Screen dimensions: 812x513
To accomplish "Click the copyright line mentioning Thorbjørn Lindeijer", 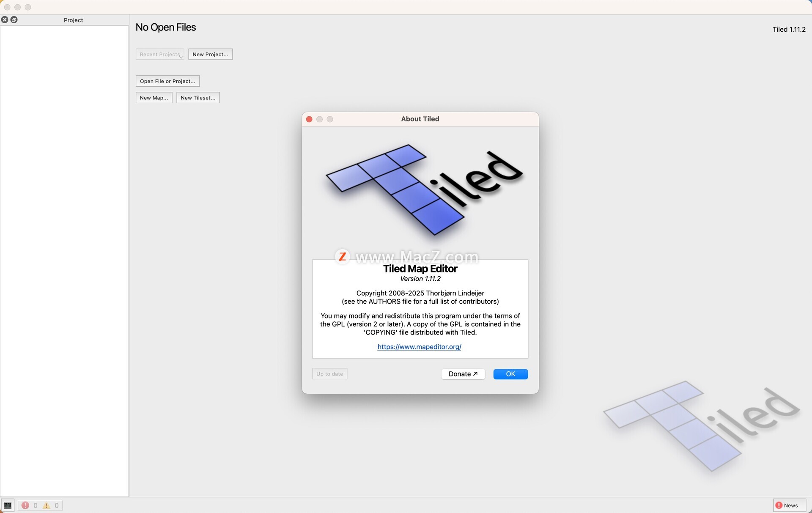I will [420, 293].
